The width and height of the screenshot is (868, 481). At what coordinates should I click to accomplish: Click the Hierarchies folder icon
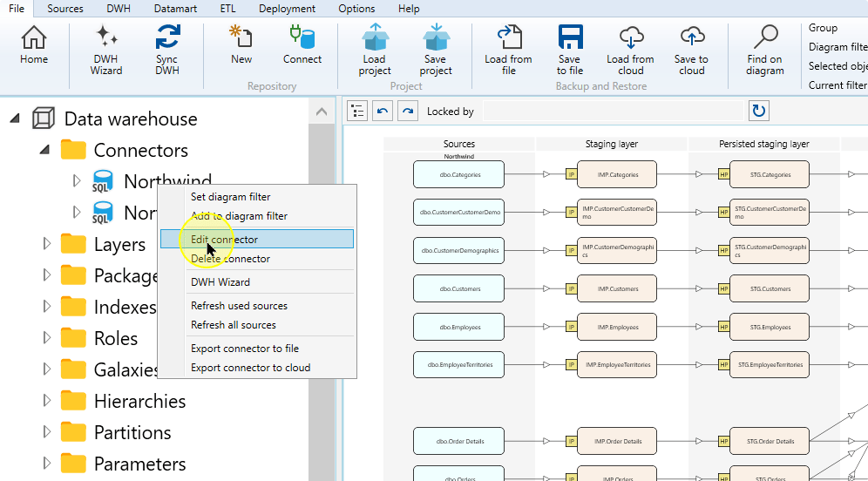point(73,401)
